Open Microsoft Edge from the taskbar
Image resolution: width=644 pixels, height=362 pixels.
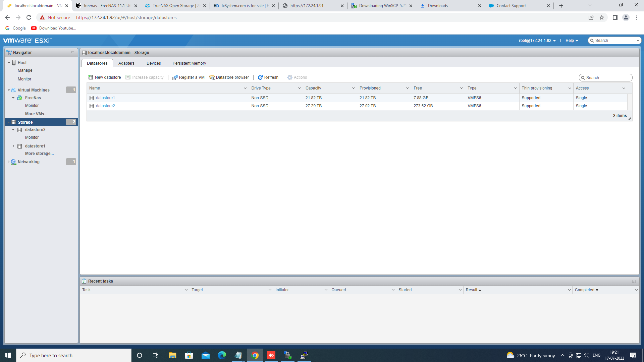pos(222,355)
